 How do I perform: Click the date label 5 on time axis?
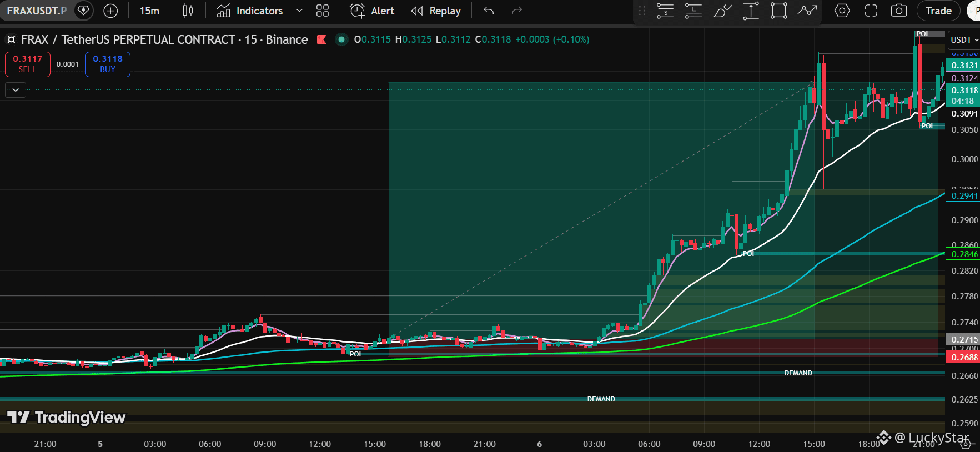click(100, 444)
